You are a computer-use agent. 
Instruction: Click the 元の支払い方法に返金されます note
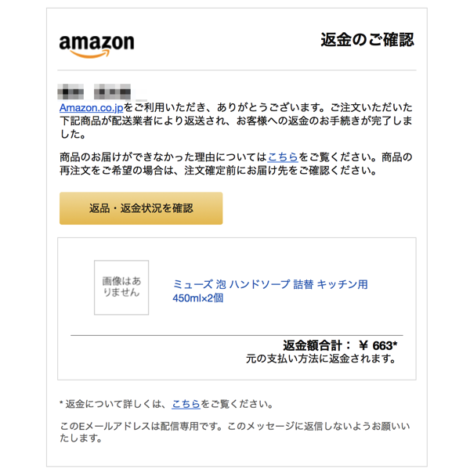pos(321,359)
